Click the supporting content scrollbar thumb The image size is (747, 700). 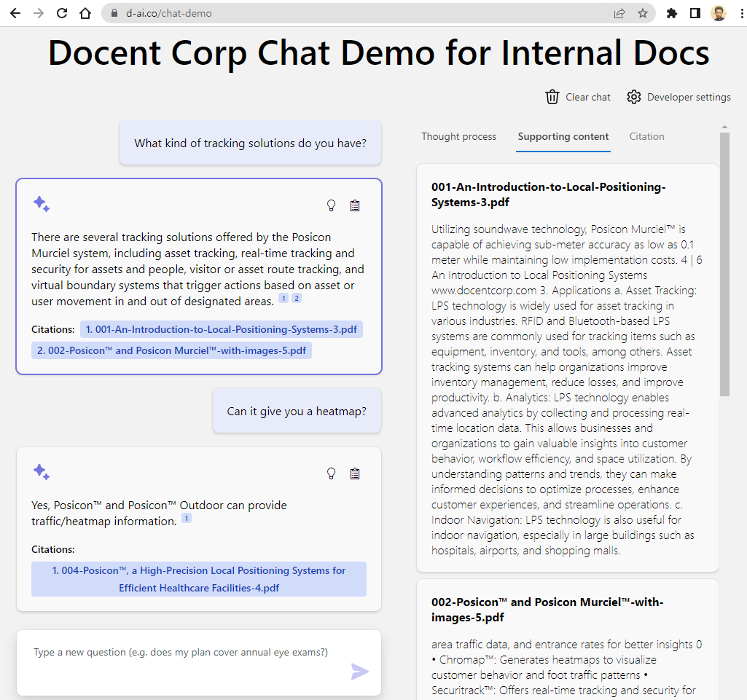coord(724,264)
